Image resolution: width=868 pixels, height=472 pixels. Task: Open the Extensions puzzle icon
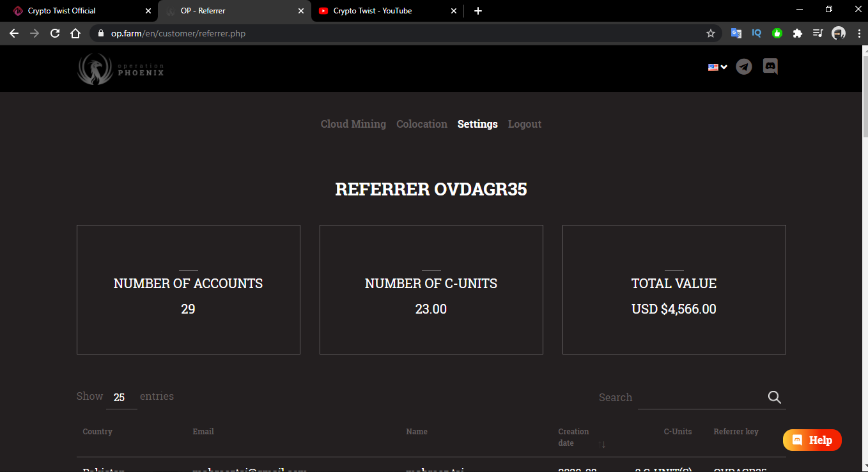[798, 33]
